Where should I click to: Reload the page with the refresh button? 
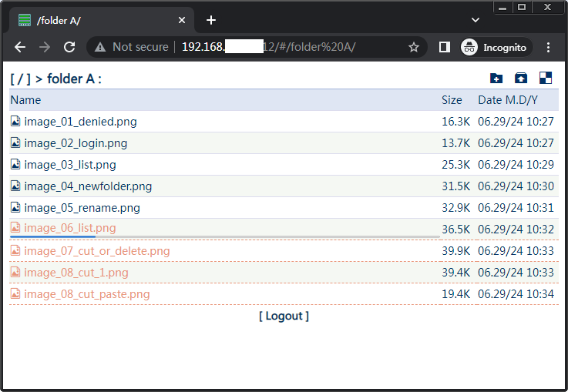pyautogui.click(x=69, y=47)
